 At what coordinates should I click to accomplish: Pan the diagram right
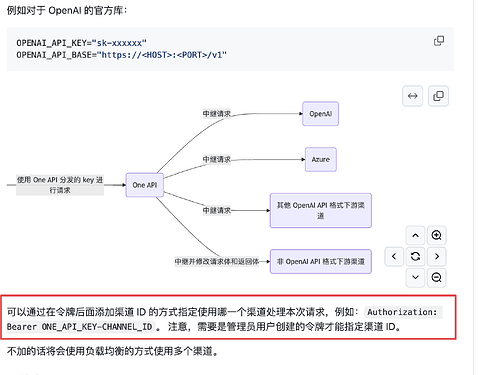[x=436, y=256]
